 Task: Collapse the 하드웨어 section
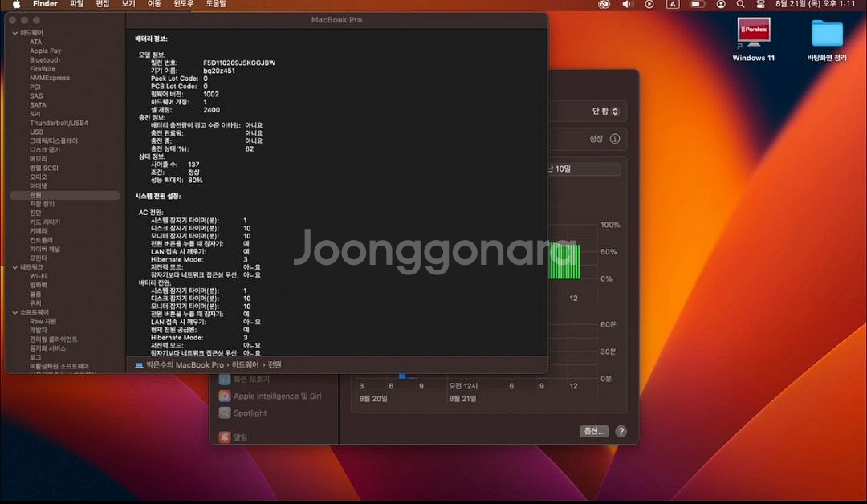pyautogui.click(x=15, y=33)
